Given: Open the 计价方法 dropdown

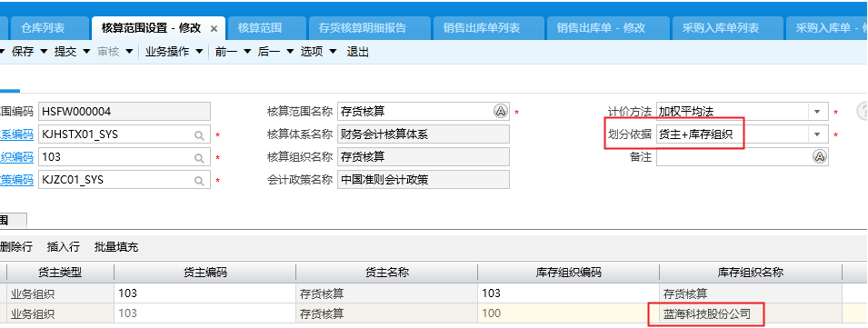Looking at the screenshot, I should (x=818, y=112).
